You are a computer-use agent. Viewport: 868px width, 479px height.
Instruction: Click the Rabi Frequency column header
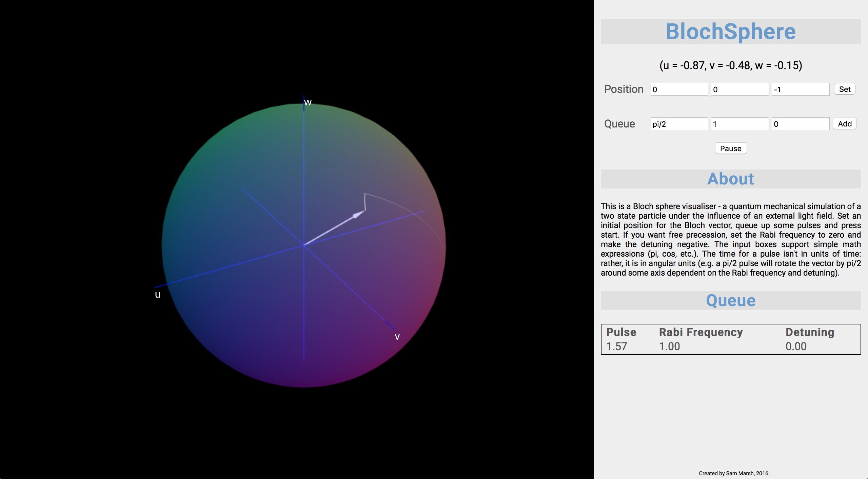(x=701, y=332)
